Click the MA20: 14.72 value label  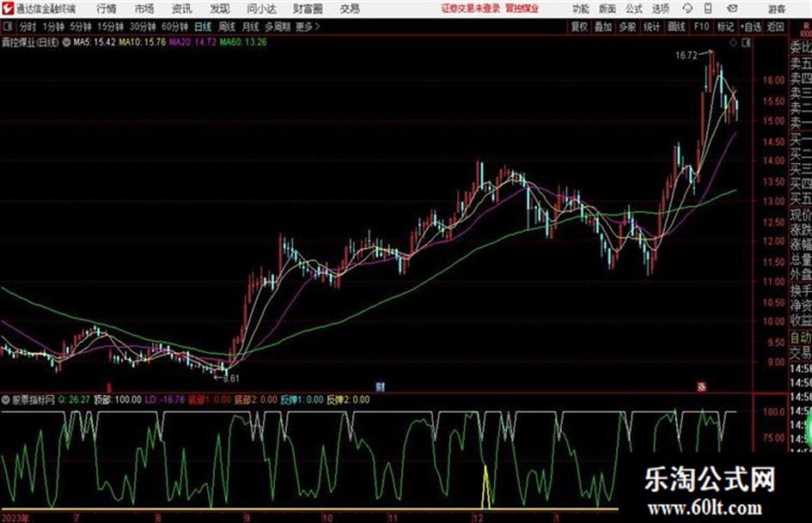click(x=192, y=42)
